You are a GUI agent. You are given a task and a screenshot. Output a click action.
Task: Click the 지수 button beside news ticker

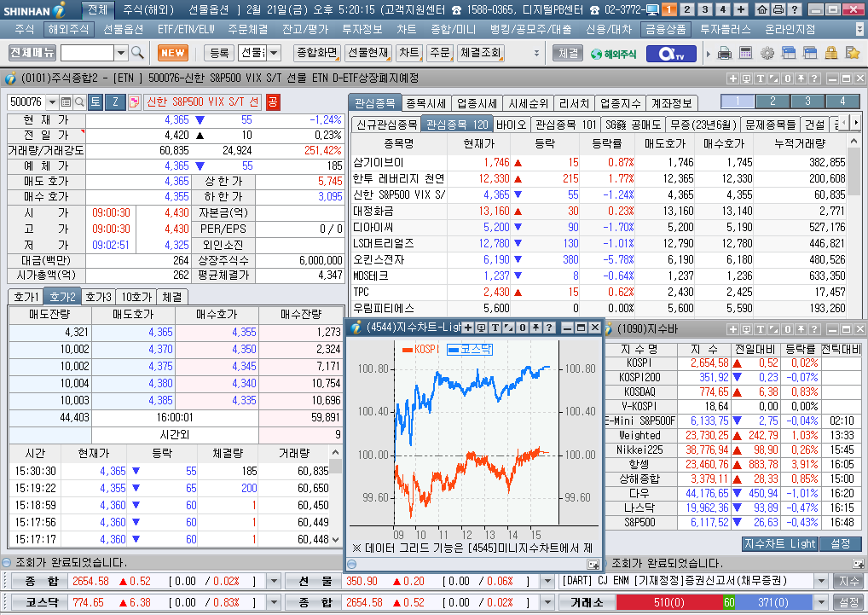point(848,581)
